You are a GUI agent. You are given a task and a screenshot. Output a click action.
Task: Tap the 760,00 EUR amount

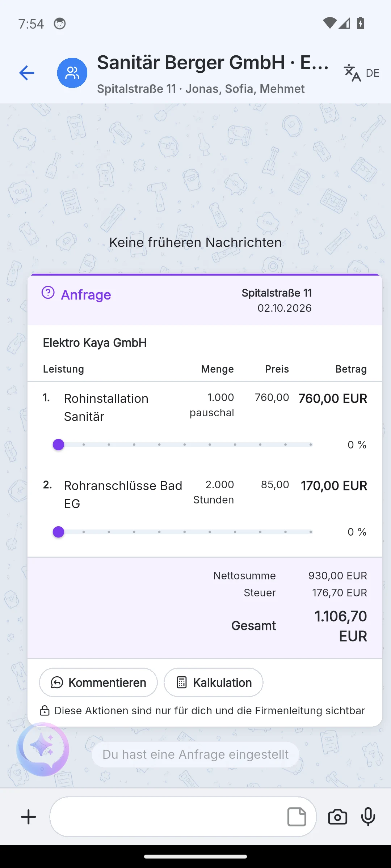tap(333, 399)
